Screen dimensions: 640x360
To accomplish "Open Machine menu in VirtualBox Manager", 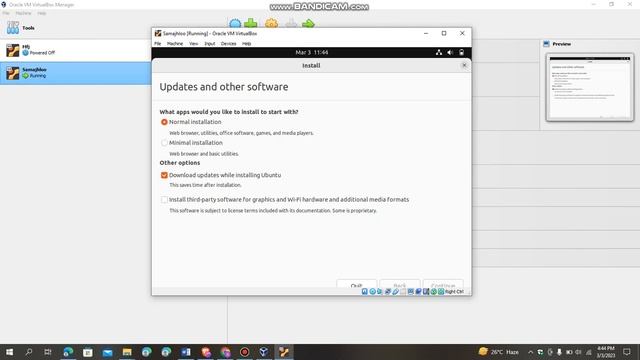I will [x=23, y=13].
